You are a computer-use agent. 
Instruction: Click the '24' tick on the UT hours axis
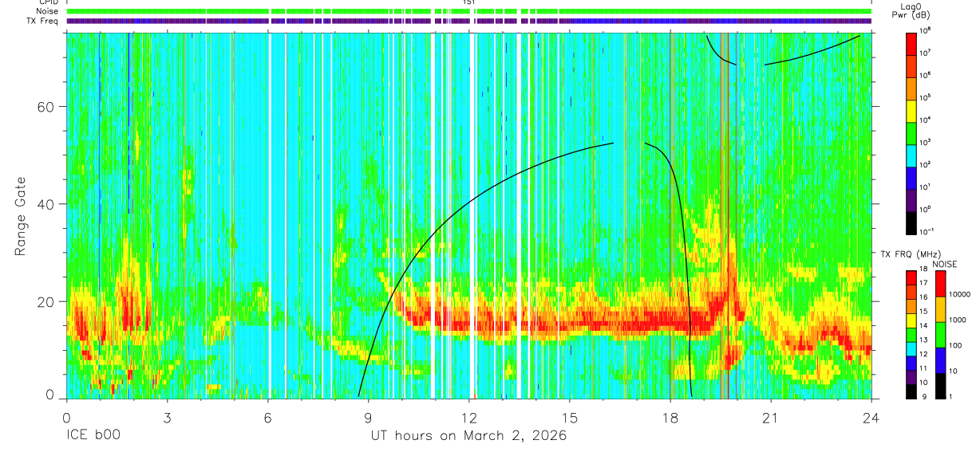pyautogui.click(x=871, y=417)
